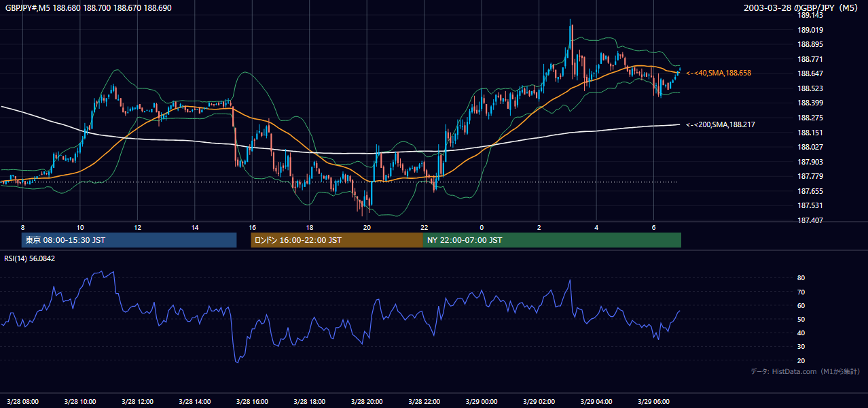Click price axis value 187.407

(x=810, y=220)
